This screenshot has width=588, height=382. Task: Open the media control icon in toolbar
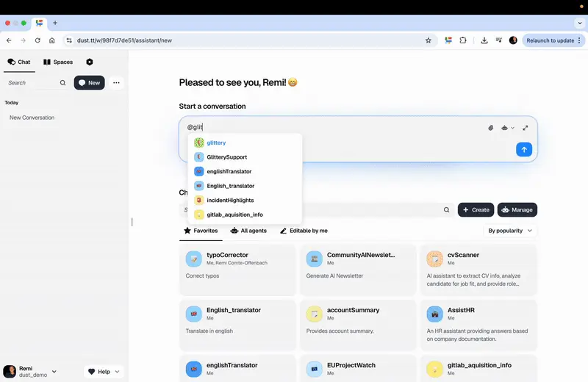tap(499, 40)
